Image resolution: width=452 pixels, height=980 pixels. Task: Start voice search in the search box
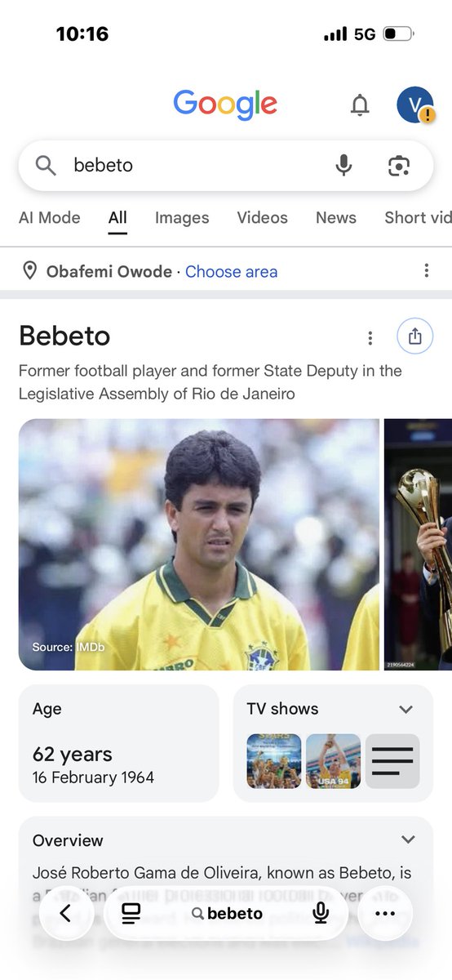pos(344,165)
